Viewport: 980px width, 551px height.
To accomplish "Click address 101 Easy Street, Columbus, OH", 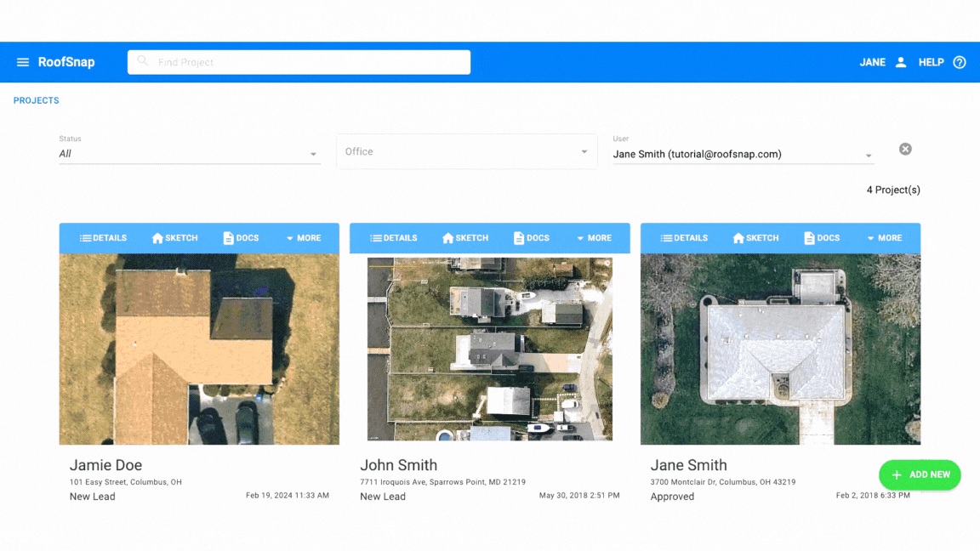I will click(x=126, y=482).
